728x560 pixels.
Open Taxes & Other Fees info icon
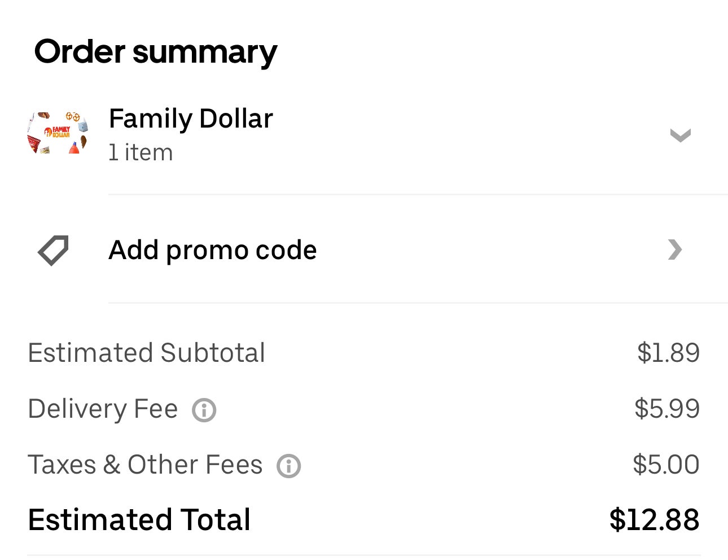tap(288, 466)
